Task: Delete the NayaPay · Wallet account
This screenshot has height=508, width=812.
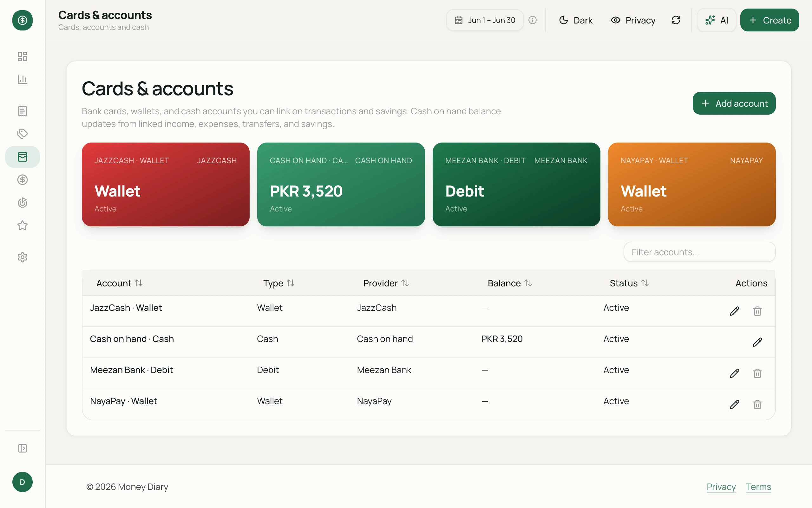Action: 757,404
